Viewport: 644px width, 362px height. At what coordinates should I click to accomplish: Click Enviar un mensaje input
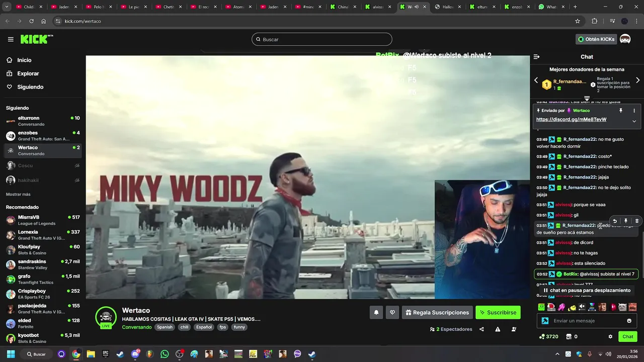coord(586,321)
